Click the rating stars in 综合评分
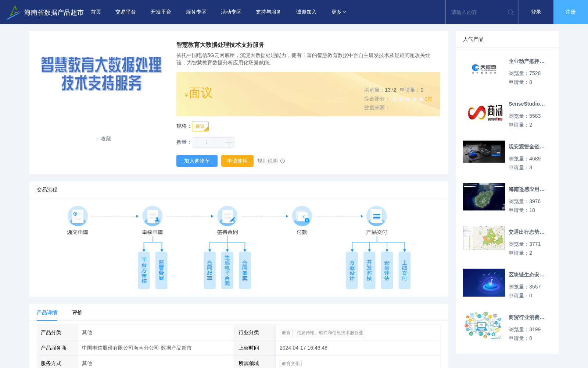The height and width of the screenshot is (368, 588). click(408, 99)
